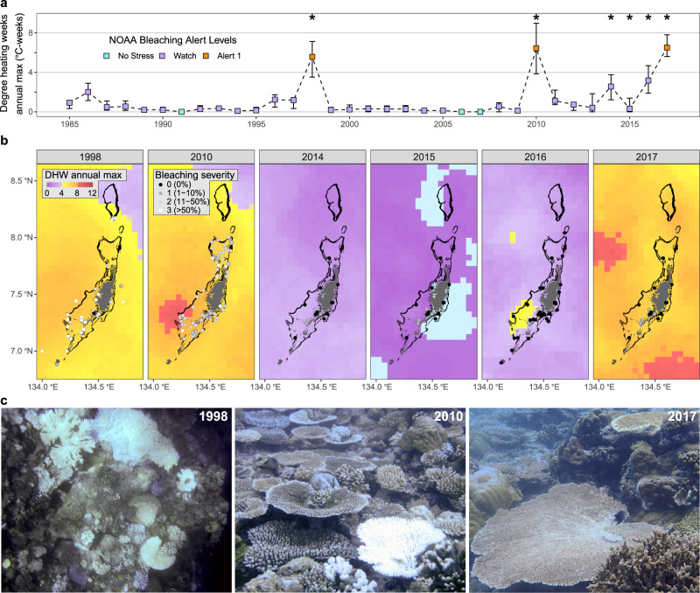The image size is (700, 593).
Task: Click the y-axis title 'Degree heating weeks'
Action: point(5,63)
